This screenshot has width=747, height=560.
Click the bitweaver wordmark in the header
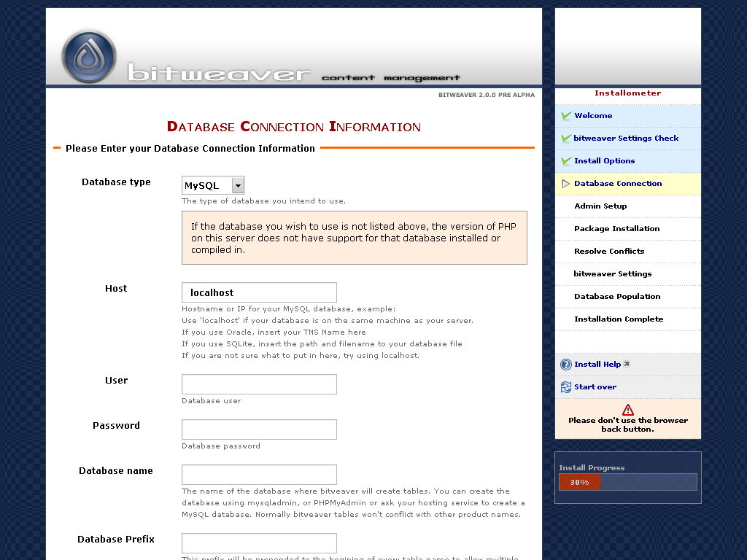point(219,73)
